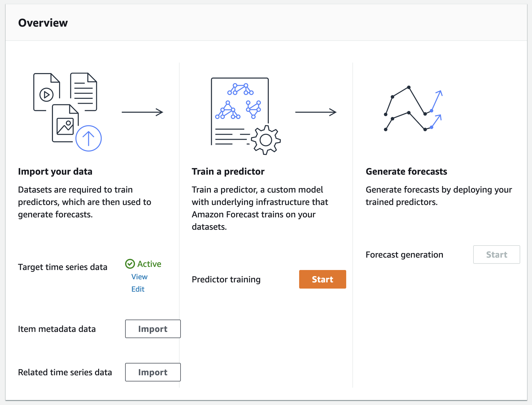Click the blue upload arrow circle icon
532x405 pixels.
pos(89,138)
